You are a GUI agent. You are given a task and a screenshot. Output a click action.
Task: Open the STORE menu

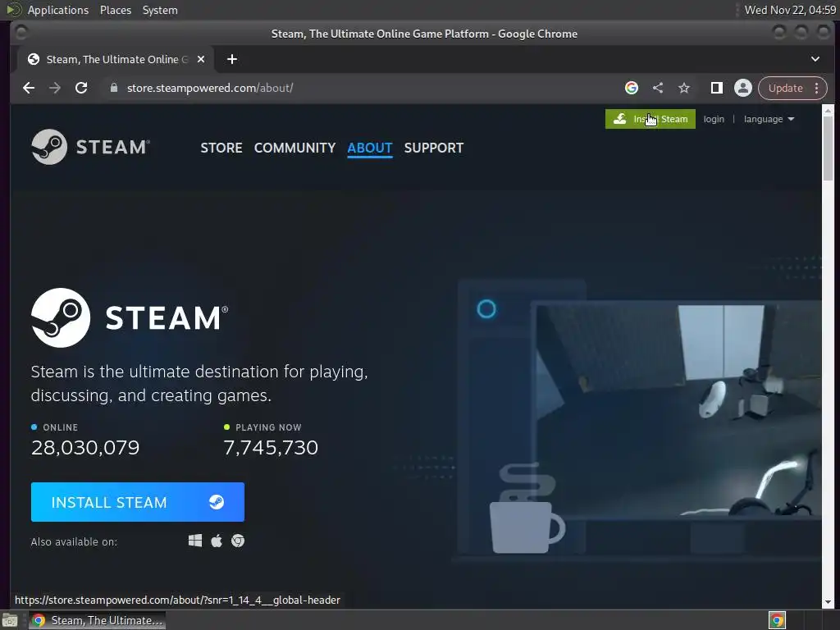[x=221, y=148]
